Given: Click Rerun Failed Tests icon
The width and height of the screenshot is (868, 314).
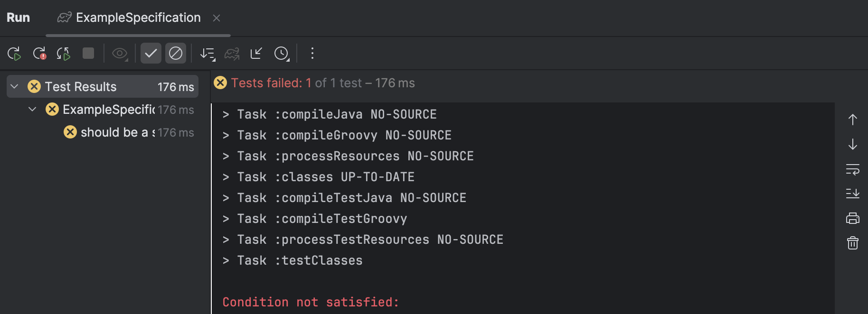Looking at the screenshot, I should point(39,53).
